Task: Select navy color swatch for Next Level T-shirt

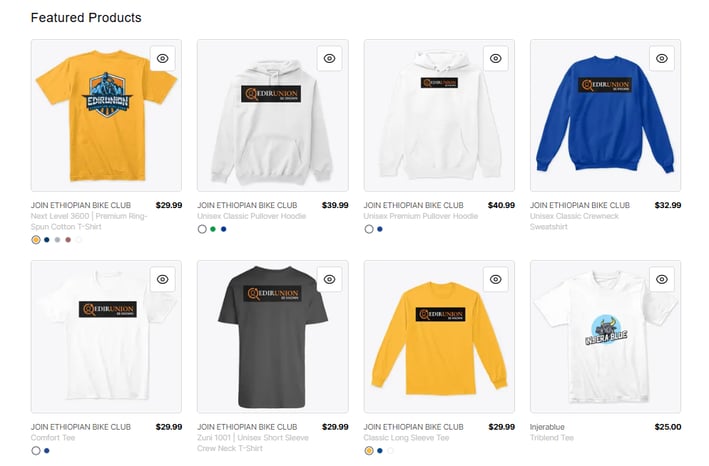Action: coord(47,240)
